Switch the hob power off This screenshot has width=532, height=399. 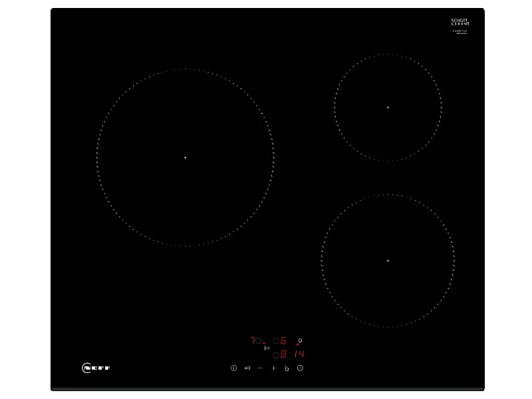(233, 368)
